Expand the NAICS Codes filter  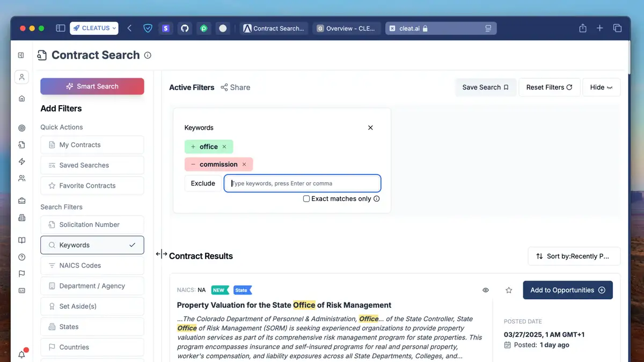92,265
